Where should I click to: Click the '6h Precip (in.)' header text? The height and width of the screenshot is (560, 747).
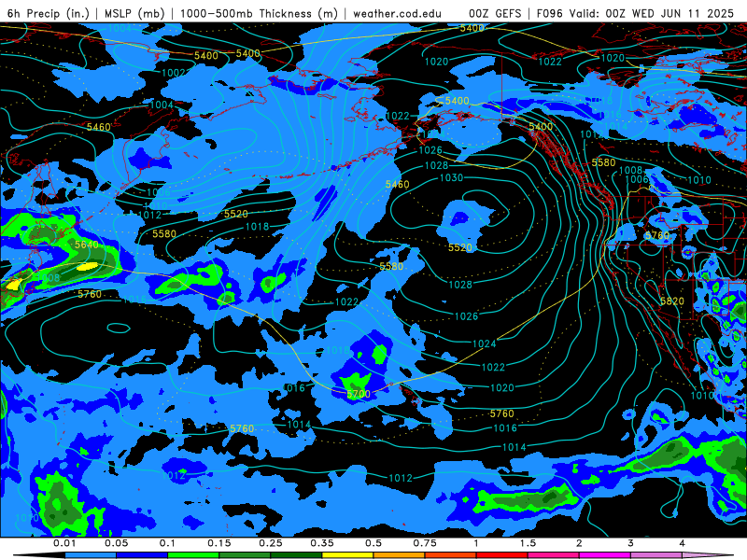point(49,13)
